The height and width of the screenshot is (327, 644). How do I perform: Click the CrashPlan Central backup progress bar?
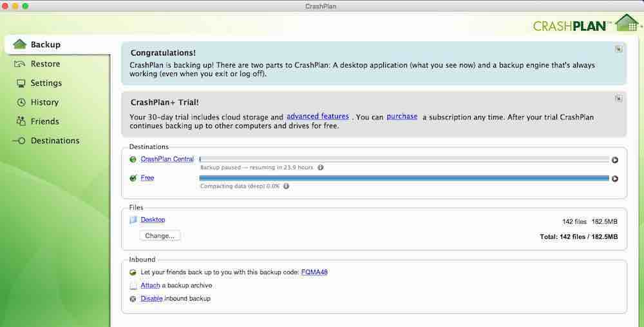404,159
